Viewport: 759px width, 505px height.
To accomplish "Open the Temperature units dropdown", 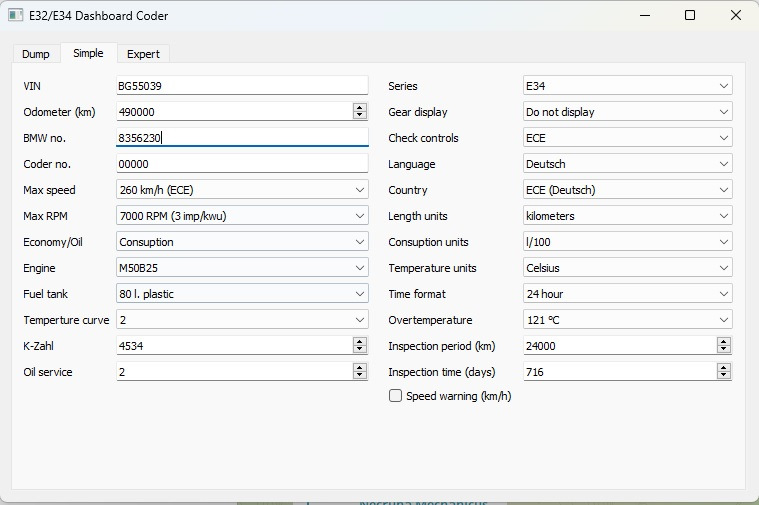I will [628, 268].
